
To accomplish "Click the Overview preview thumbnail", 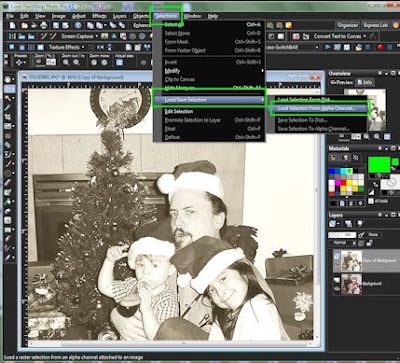I will (x=365, y=110).
